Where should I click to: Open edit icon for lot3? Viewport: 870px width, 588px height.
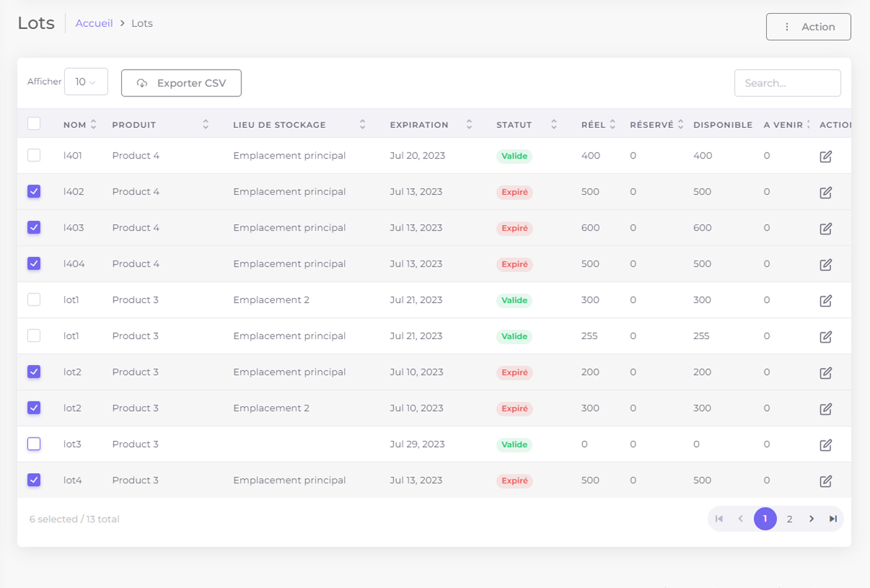826,445
